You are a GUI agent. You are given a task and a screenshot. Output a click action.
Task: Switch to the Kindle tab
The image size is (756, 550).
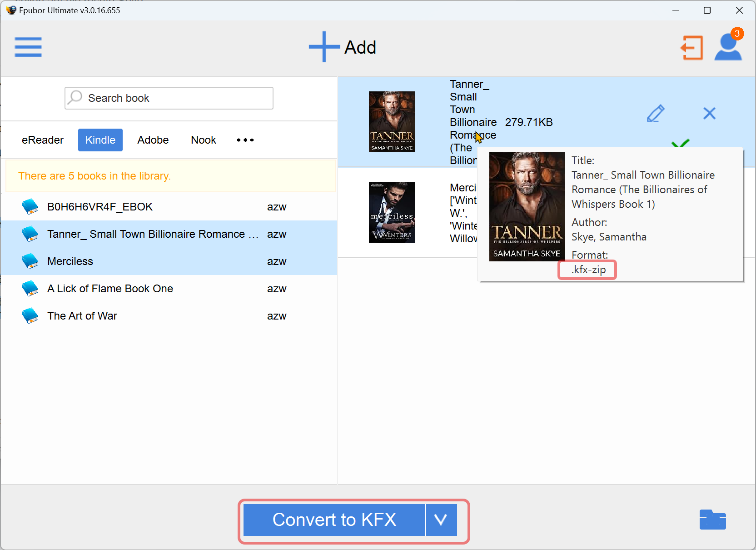[100, 140]
